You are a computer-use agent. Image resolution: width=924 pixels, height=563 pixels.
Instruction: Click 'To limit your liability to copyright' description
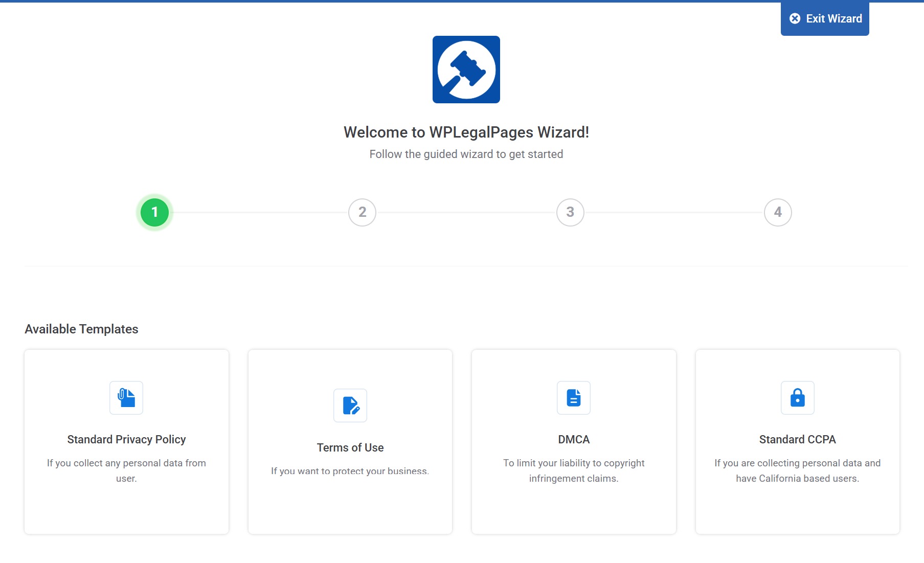coord(574,470)
